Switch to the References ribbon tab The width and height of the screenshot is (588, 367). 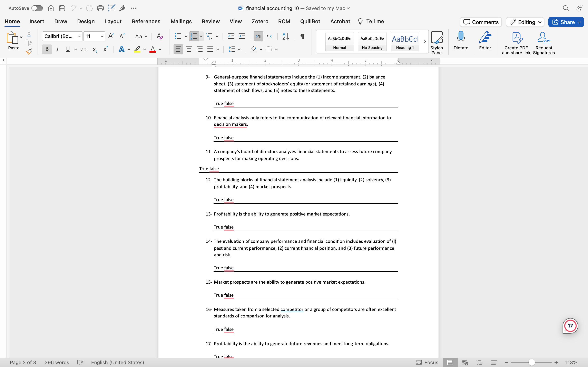[x=146, y=21]
